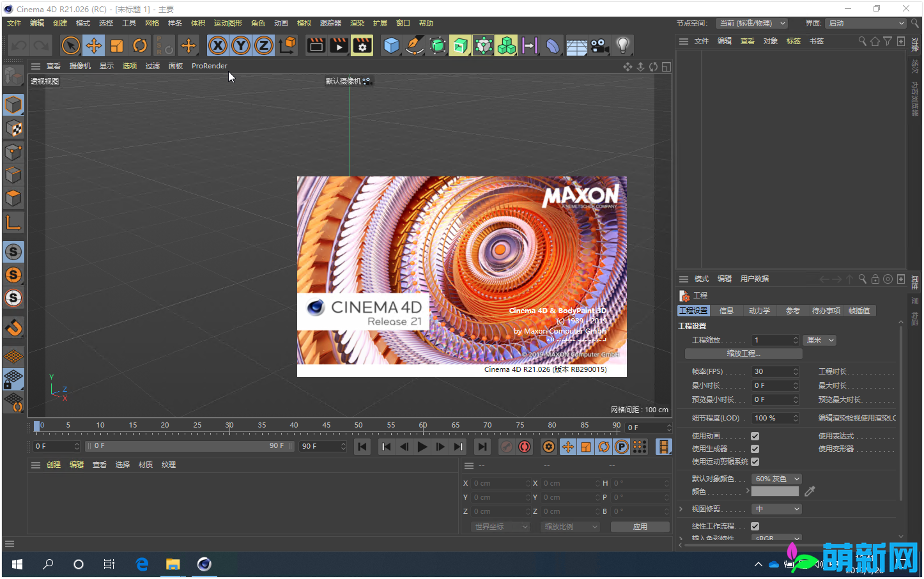Toggle Use Animation checkbox

pos(755,436)
